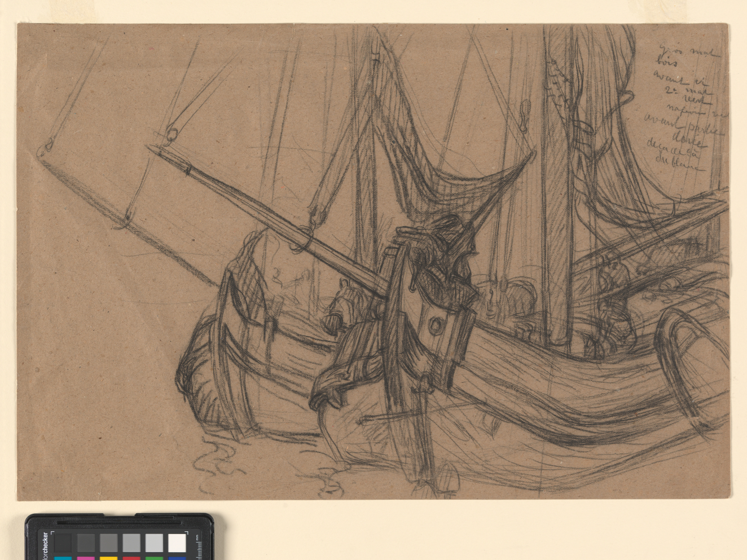Click the vertical colorchecker text label

pos(45,545)
